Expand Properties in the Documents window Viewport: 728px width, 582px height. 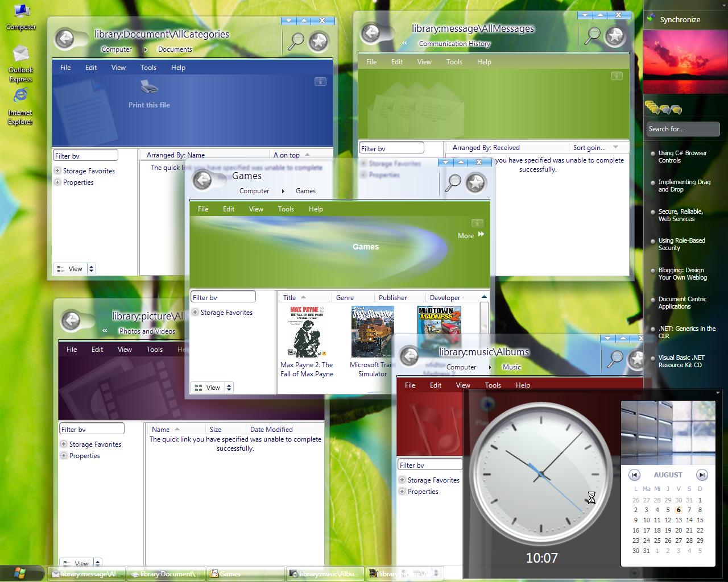tap(57, 182)
